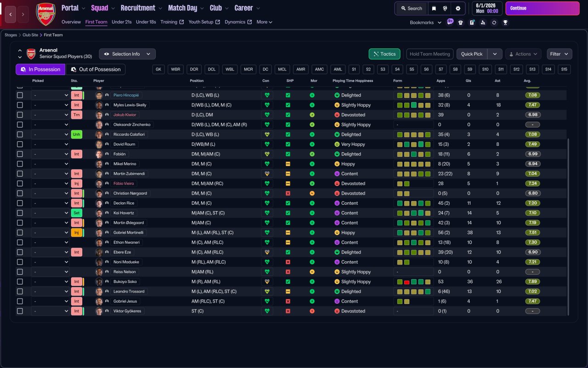Click the red sharpness icon for Viktor Gyökeres

(288, 311)
